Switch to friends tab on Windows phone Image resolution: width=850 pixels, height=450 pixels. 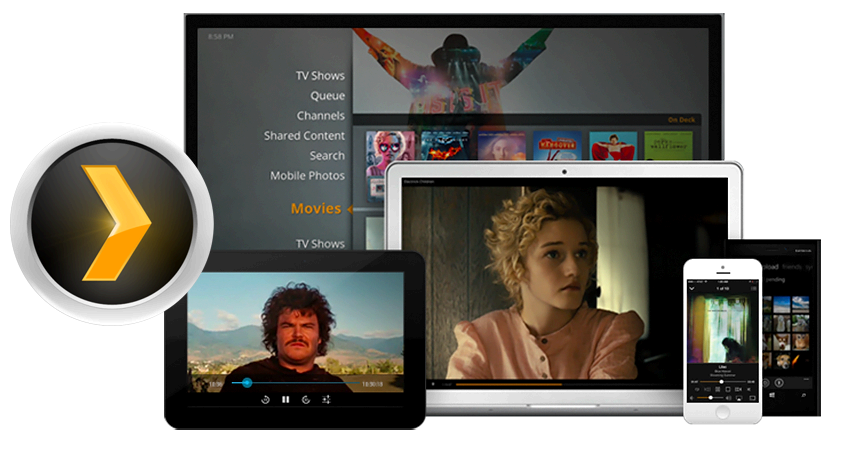791,267
